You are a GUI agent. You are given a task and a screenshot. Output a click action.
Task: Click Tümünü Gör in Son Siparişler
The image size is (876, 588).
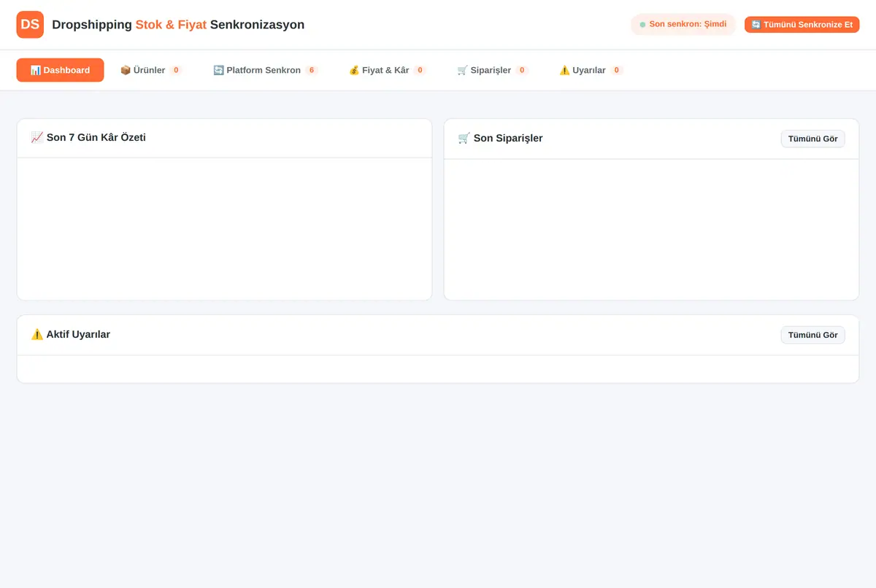[x=812, y=139]
